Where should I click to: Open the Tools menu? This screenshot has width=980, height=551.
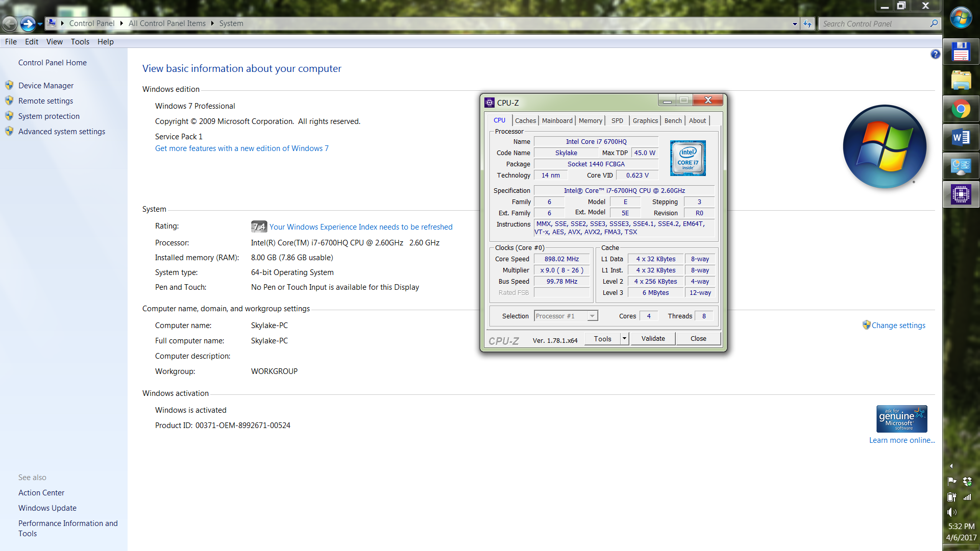pyautogui.click(x=80, y=42)
